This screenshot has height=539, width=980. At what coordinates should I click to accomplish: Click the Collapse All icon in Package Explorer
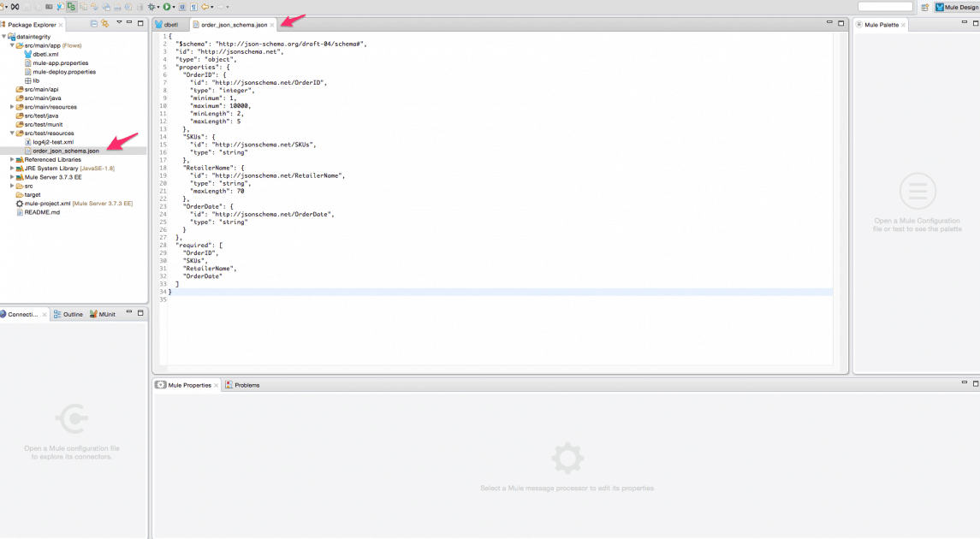(94, 22)
